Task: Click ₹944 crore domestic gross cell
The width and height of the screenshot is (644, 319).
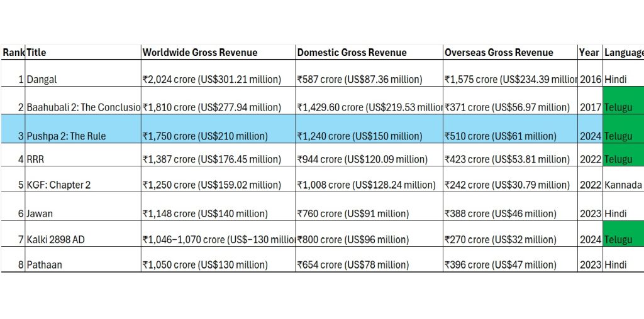Action: pyautogui.click(x=369, y=154)
